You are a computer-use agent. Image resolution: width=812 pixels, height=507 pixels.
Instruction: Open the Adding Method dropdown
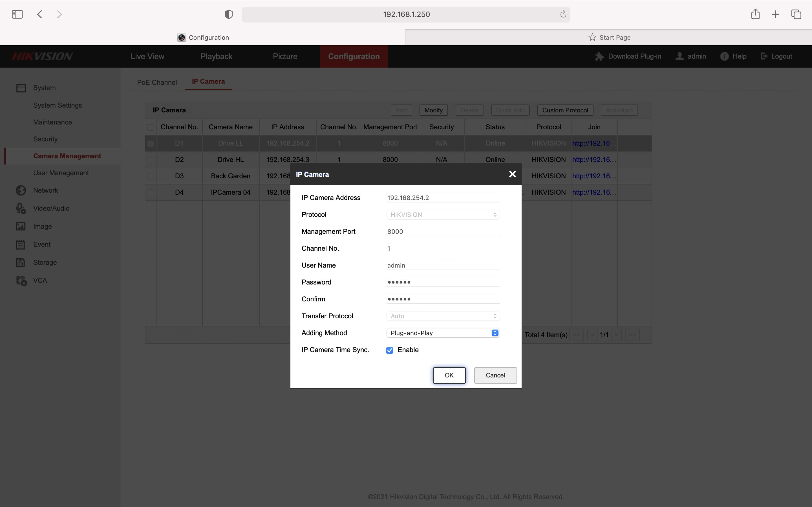[443, 333]
